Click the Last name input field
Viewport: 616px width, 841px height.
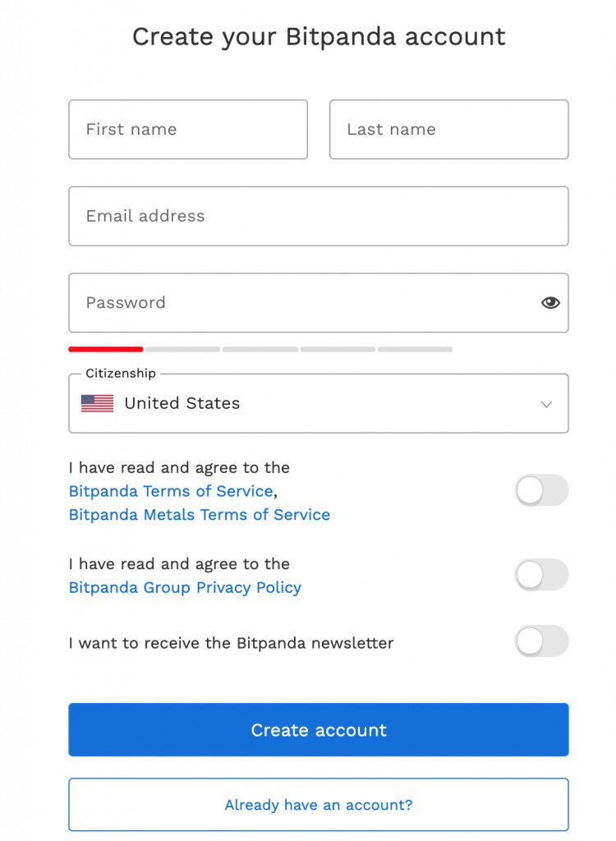coord(448,129)
